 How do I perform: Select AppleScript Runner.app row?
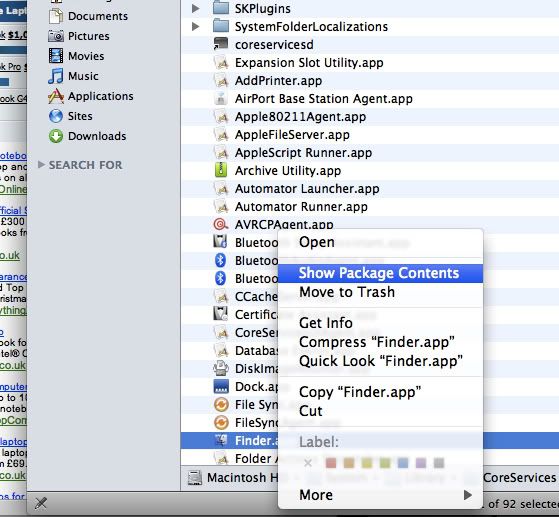[x=370, y=153]
